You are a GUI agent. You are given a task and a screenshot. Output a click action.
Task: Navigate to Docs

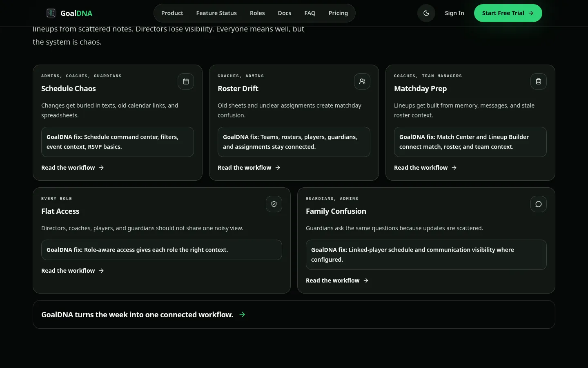(x=285, y=13)
